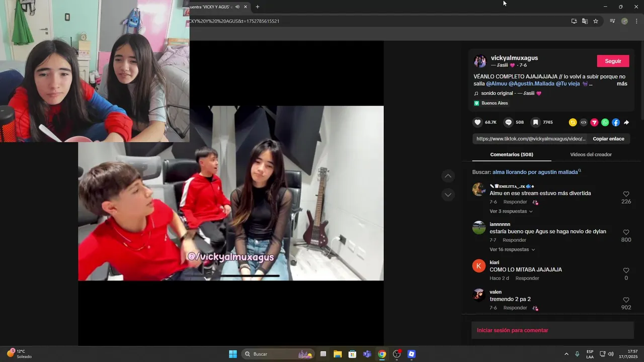Open kiari's orange 'K' avatar
Viewport: 644px width, 362px height.
click(x=479, y=266)
